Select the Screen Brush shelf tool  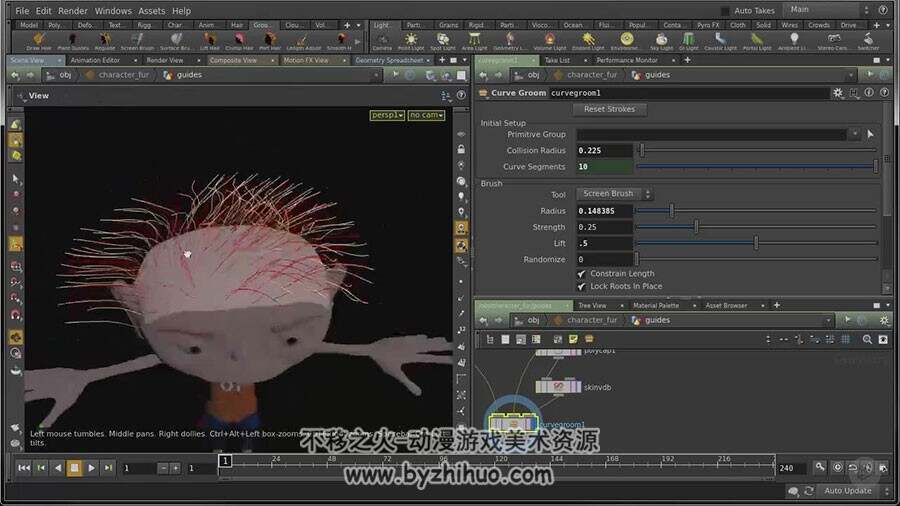pyautogui.click(x=137, y=41)
